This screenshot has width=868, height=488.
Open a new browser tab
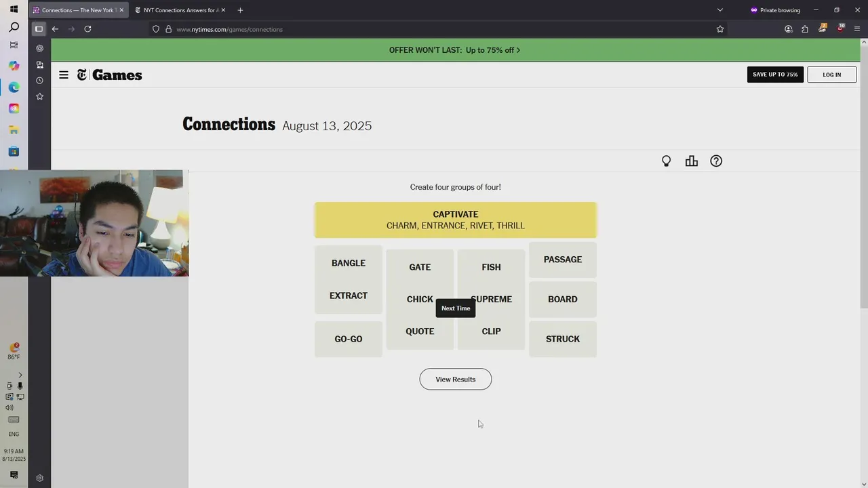coord(240,10)
